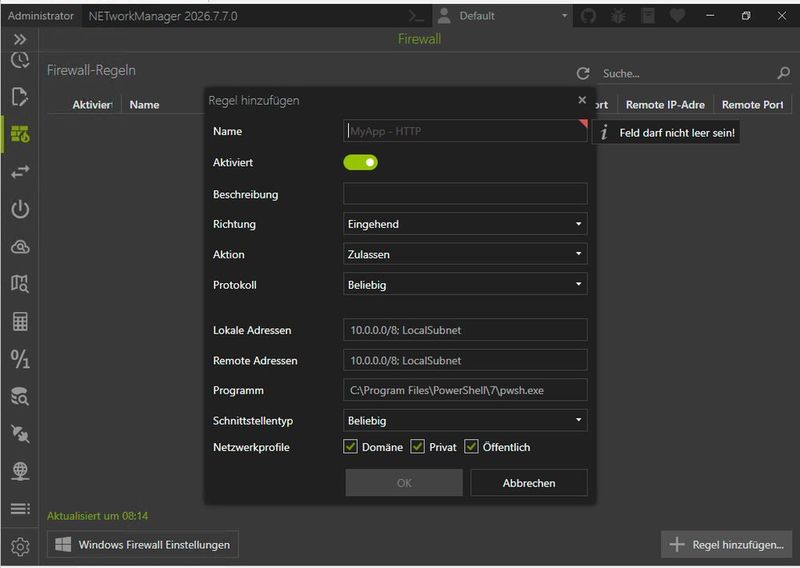The image size is (800, 568).
Task: Refresh the firewall rules list
Action: (583, 73)
